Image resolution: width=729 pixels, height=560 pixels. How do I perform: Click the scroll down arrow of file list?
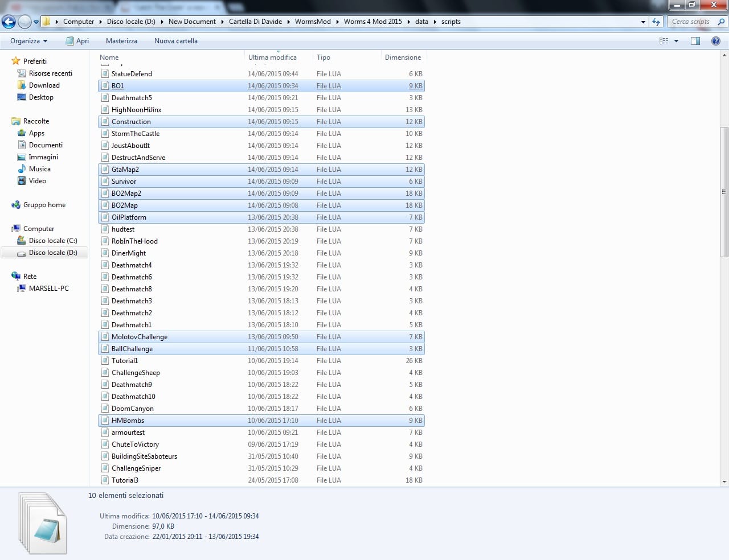(x=724, y=481)
